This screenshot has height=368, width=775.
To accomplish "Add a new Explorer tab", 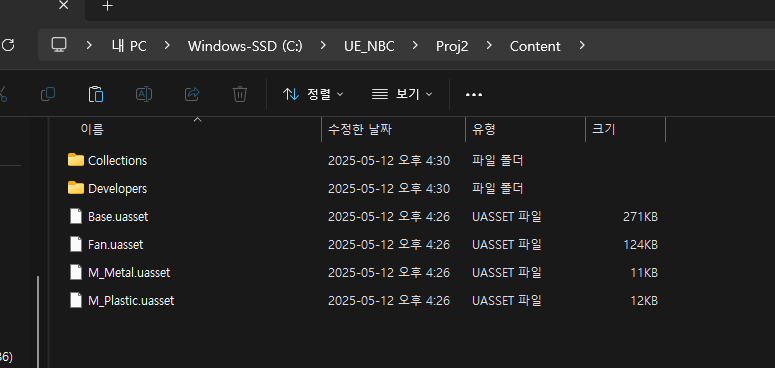I will [107, 6].
